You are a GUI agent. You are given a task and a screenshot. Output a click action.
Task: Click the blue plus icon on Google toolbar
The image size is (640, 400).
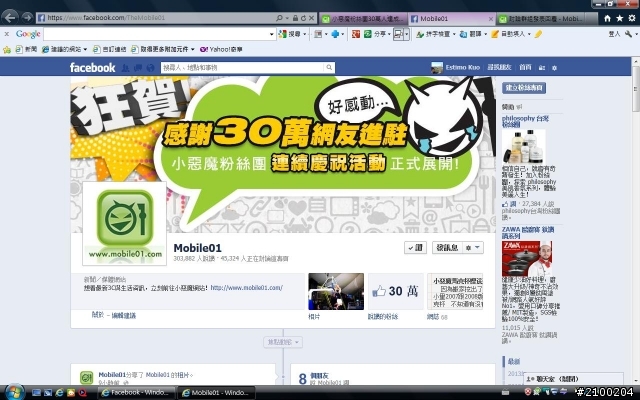335,34
